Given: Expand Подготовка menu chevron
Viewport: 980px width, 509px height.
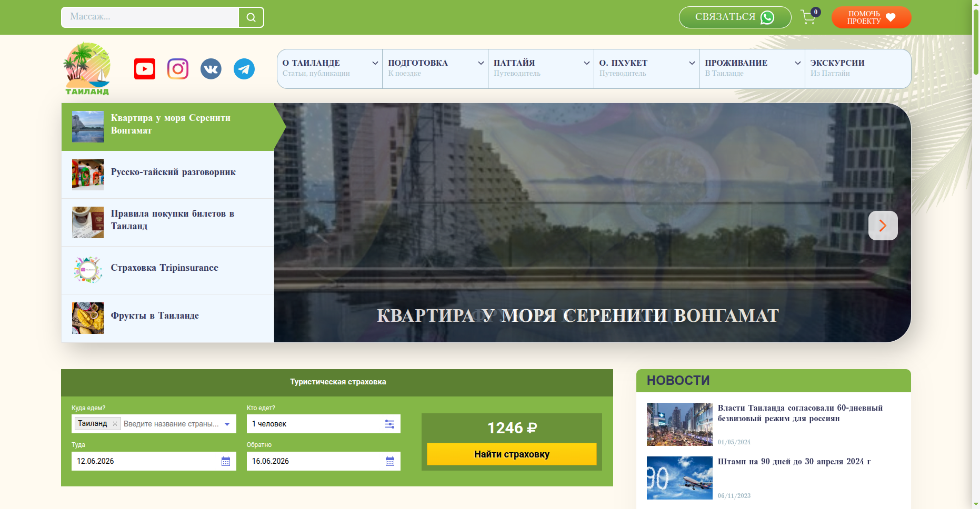Looking at the screenshot, I should coord(481,63).
